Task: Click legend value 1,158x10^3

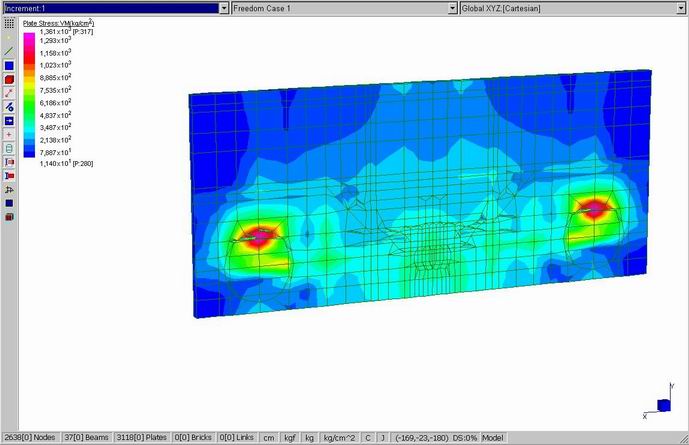Action: coord(55,53)
